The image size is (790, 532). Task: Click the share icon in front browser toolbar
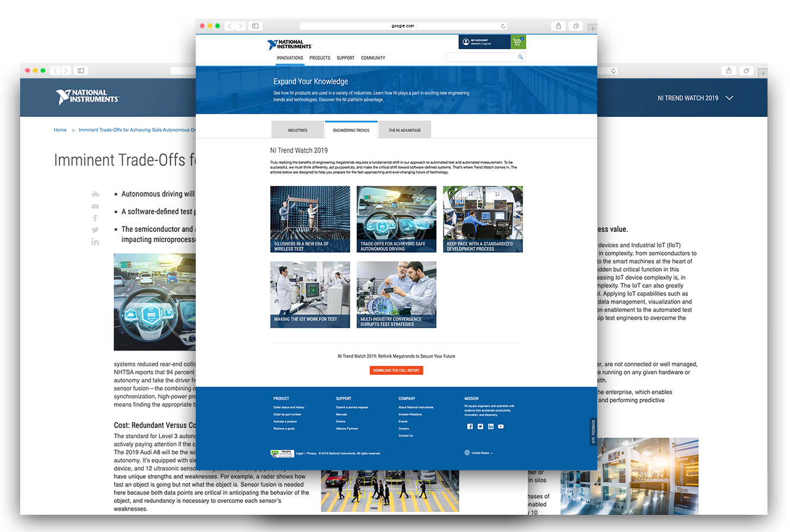click(x=558, y=26)
